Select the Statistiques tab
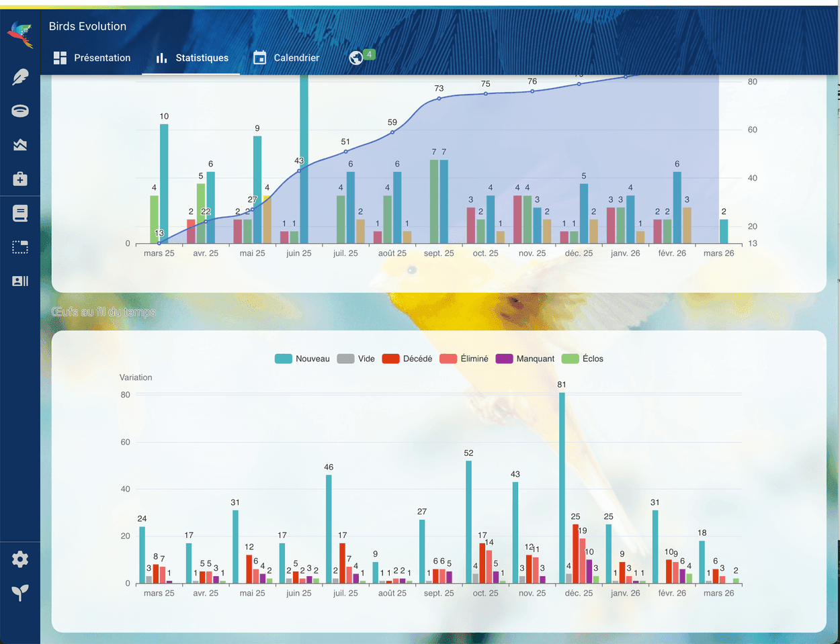The height and width of the screenshot is (644, 840). pos(192,58)
